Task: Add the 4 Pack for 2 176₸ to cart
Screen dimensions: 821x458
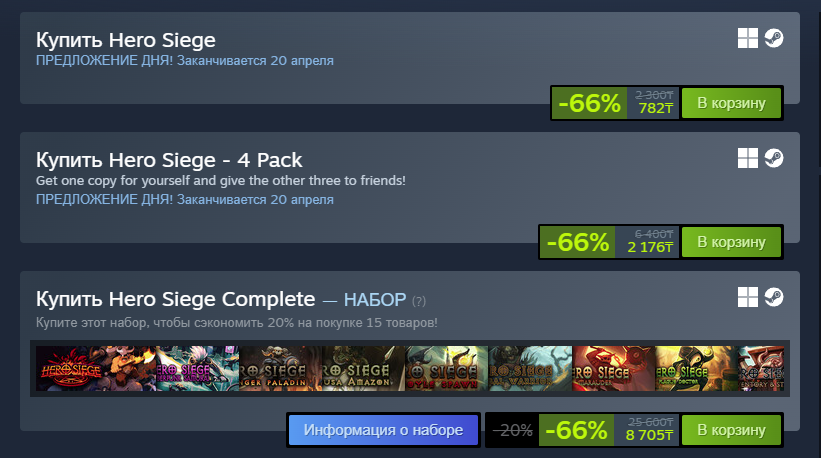Action: [731, 242]
